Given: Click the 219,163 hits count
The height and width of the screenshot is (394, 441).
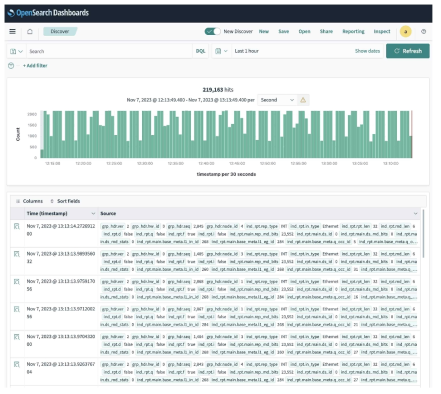Looking at the screenshot, I should click(x=218, y=90).
